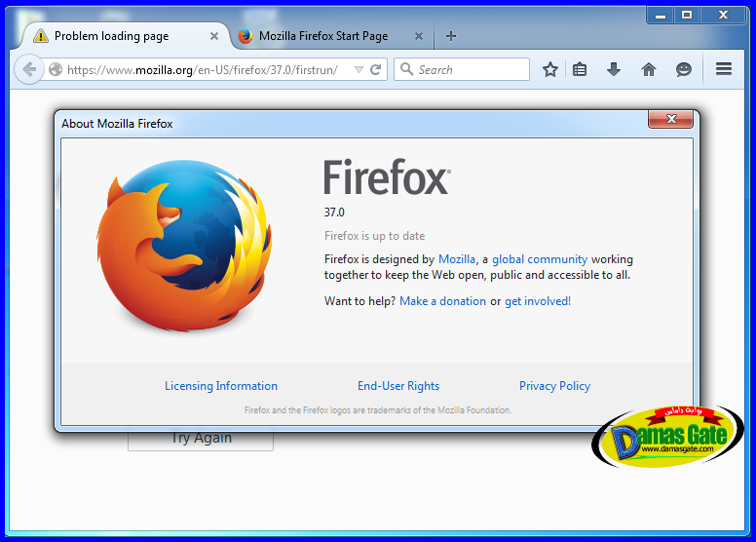Open Licensing Information link
The image size is (756, 542).
coord(221,386)
